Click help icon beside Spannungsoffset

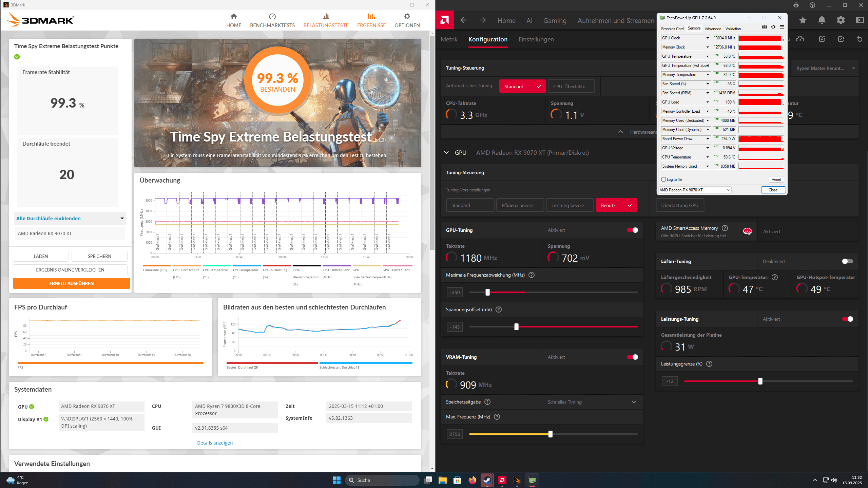[498, 309]
